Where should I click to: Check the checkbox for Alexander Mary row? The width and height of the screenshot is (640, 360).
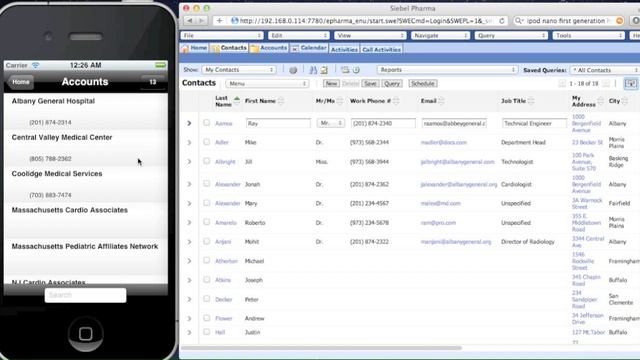[x=207, y=202]
